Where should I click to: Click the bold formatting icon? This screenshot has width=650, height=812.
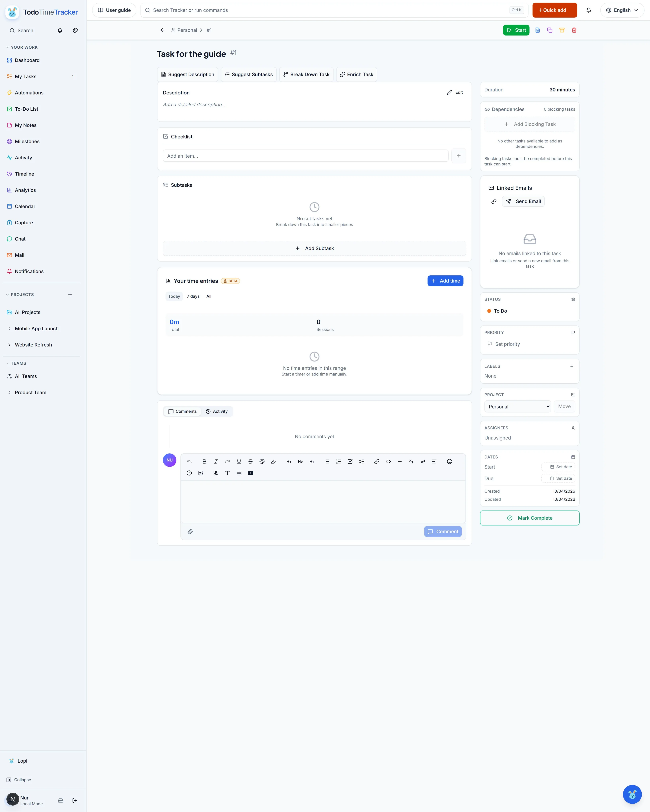[x=204, y=461]
